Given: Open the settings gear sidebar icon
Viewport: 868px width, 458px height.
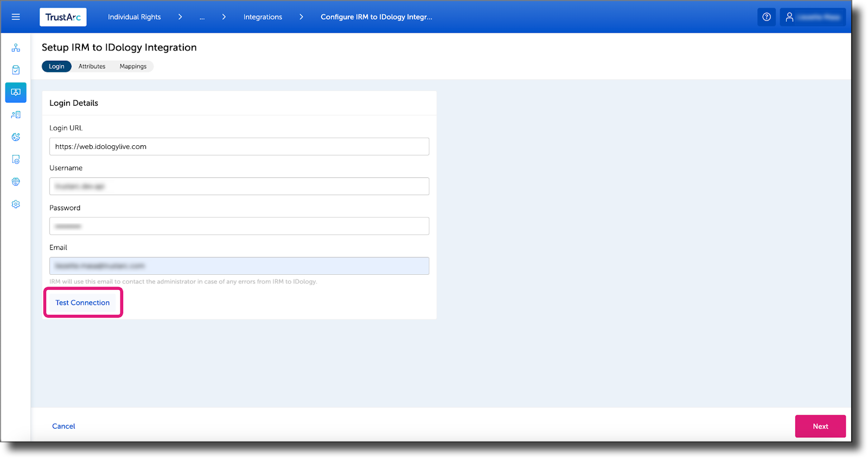Looking at the screenshot, I should [x=16, y=204].
